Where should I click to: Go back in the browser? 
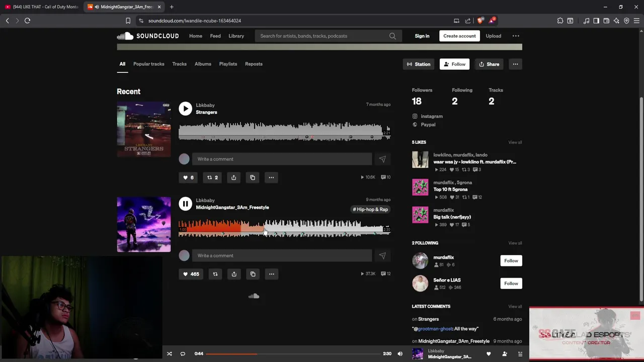(7, 21)
